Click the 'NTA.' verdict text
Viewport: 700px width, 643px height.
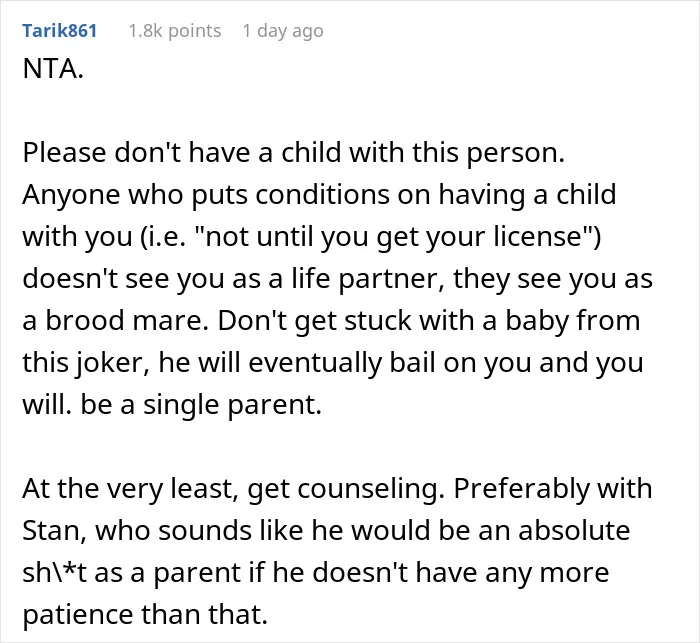coord(53,69)
